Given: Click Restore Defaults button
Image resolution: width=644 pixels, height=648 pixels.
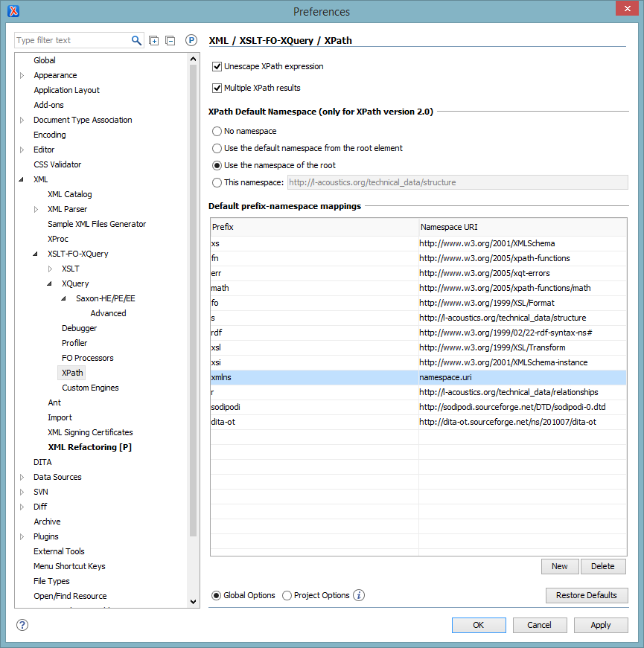Looking at the screenshot, I should [587, 595].
